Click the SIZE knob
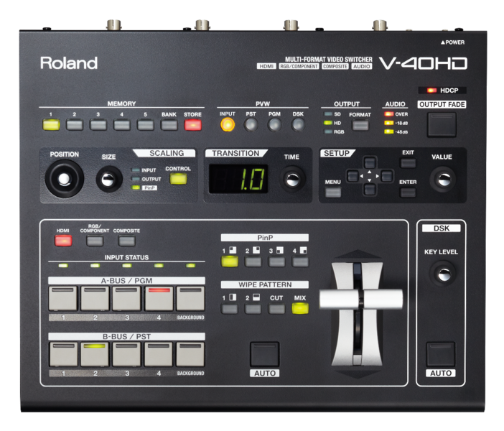The image size is (504, 431). (x=109, y=179)
